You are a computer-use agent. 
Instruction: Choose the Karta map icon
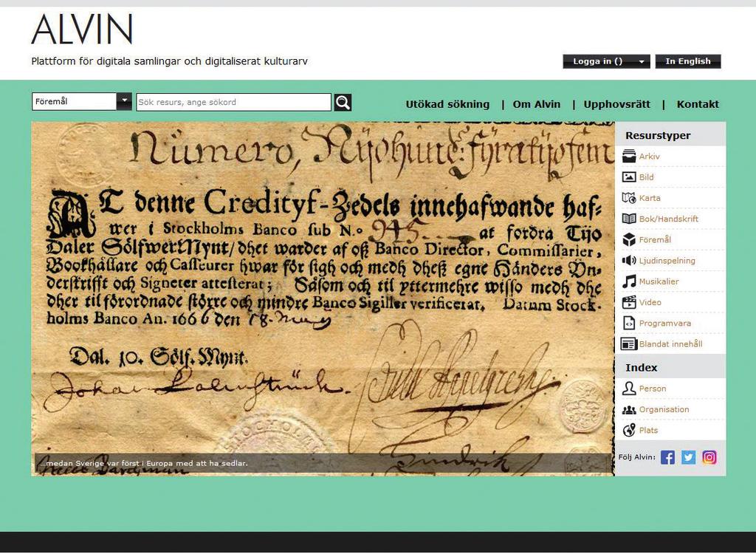pyautogui.click(x=629, y=198)
